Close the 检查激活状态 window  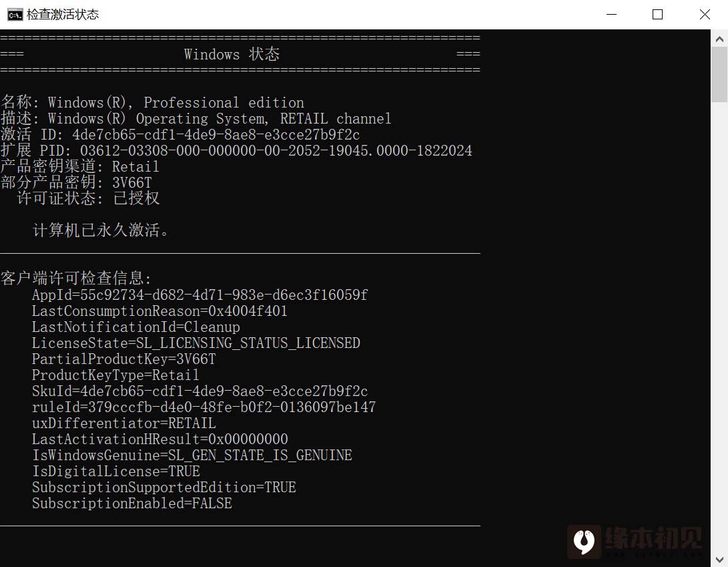[705, 15]
